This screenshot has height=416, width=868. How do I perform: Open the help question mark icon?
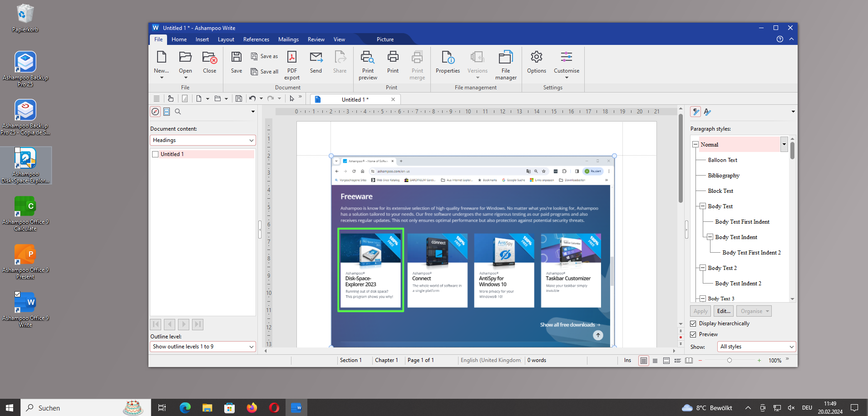pos(780,39)
